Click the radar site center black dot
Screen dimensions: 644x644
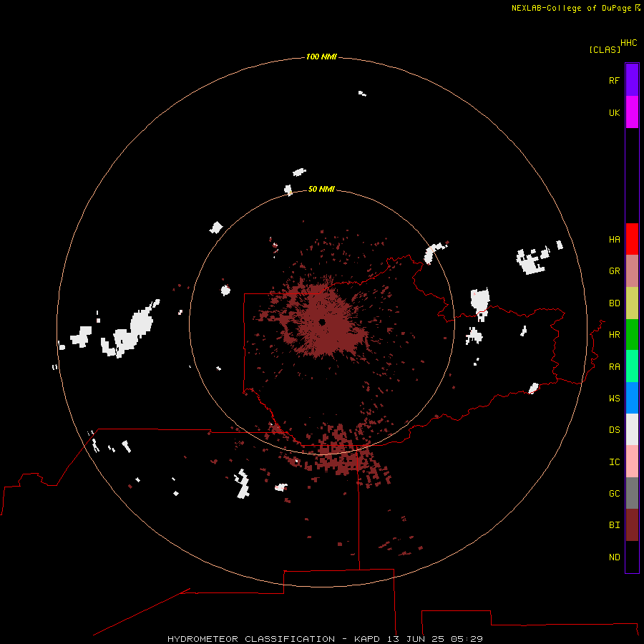[322, 322]
